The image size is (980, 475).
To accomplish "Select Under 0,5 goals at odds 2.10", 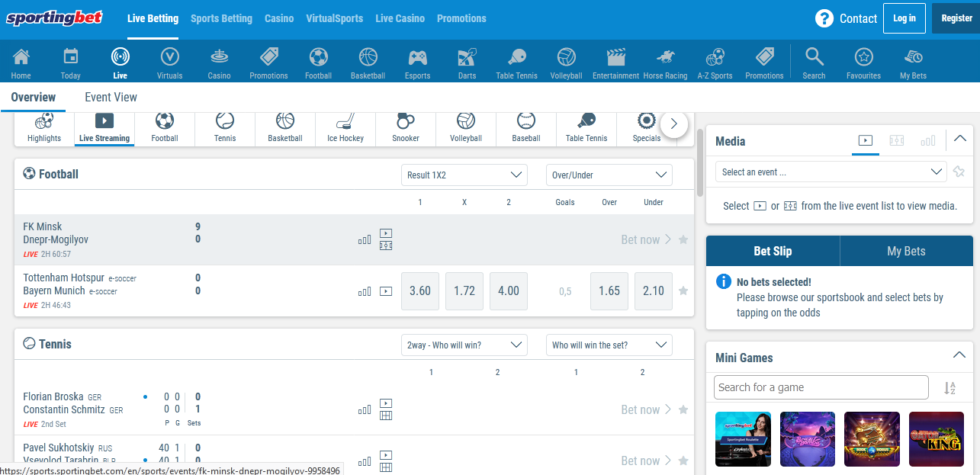I will [654, 290].
